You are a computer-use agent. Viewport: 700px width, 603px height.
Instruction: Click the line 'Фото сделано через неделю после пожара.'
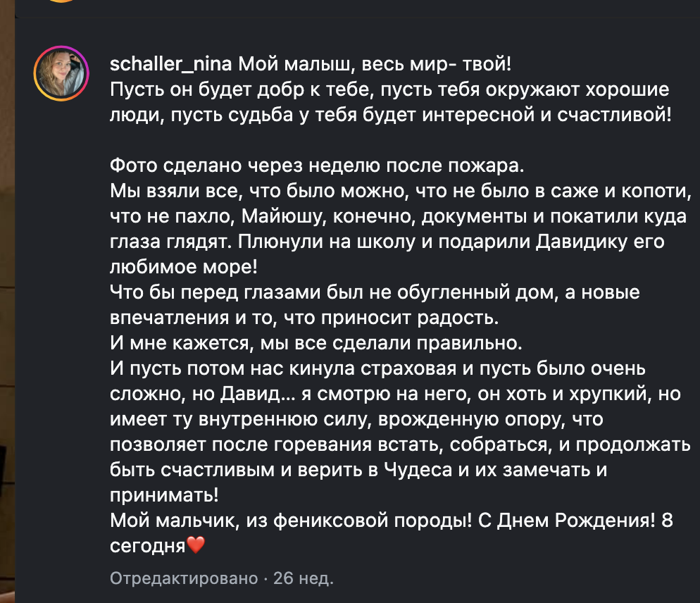coord(317,166)
